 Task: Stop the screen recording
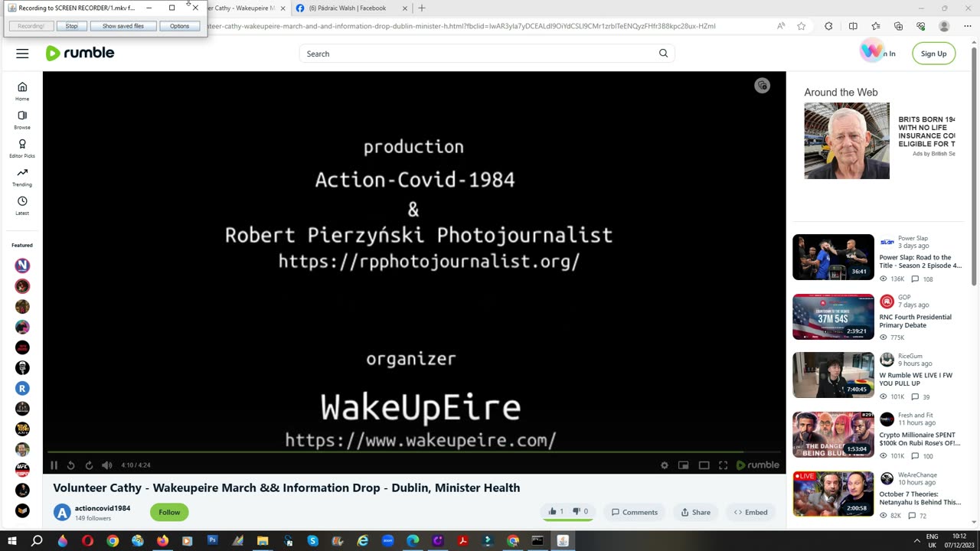[71, 26]
